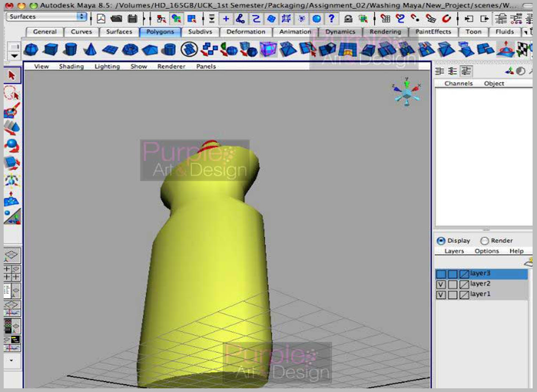This screenshot has height=392, width=537.
Task: Select the Lasso selection tool
Action: 12,93
